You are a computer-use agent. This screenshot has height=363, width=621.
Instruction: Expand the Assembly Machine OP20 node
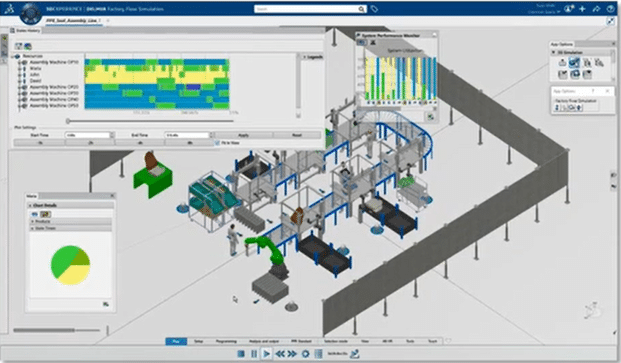pos(19,87)
